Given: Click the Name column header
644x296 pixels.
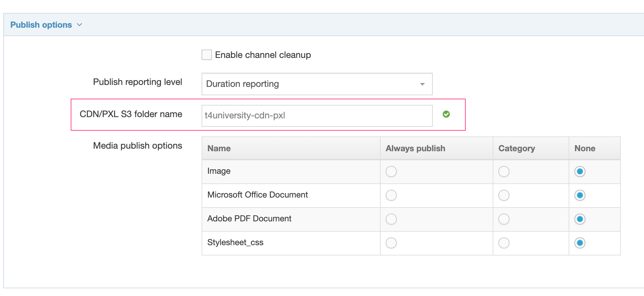Looking at the screenshot, I should coord(219,148).
